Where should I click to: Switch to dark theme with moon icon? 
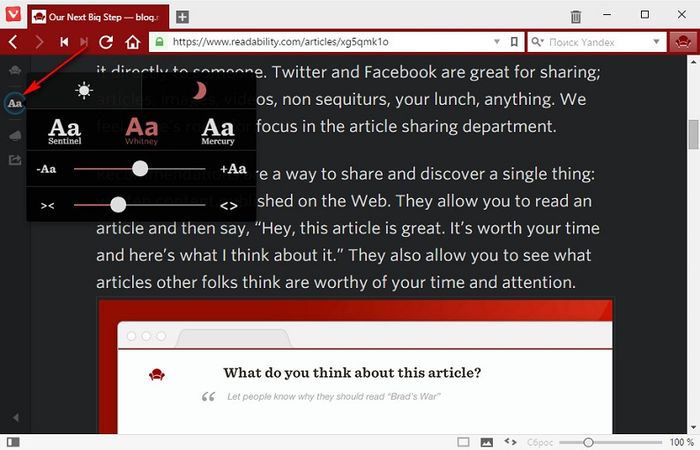[x=199, y=92]
